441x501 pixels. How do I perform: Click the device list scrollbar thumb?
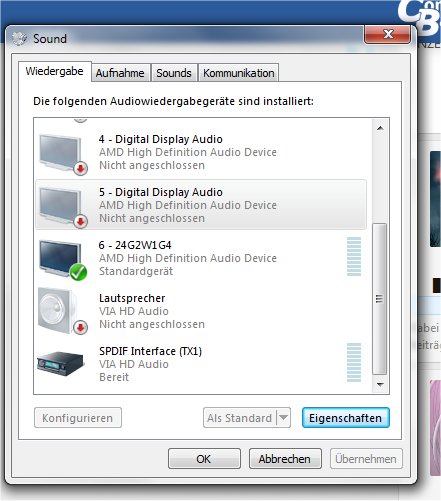pos(379,299)
